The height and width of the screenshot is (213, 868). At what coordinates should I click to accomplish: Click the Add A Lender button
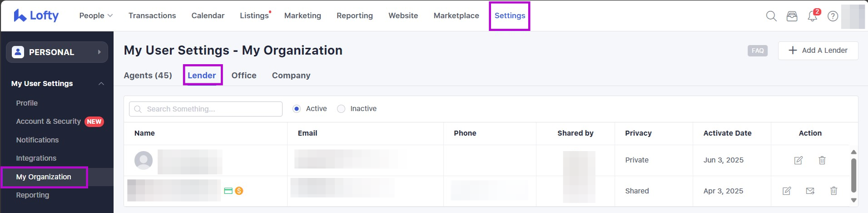(x=818, y=51)
